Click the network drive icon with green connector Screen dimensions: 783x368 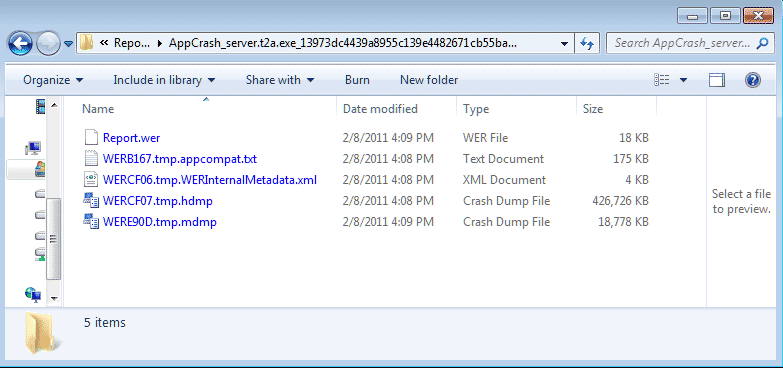[40, 255]
